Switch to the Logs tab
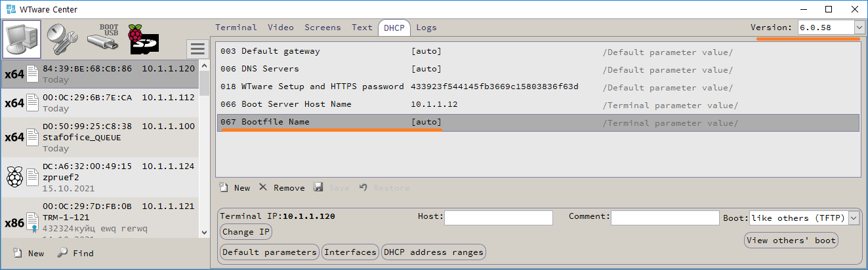 coord(426,28)
